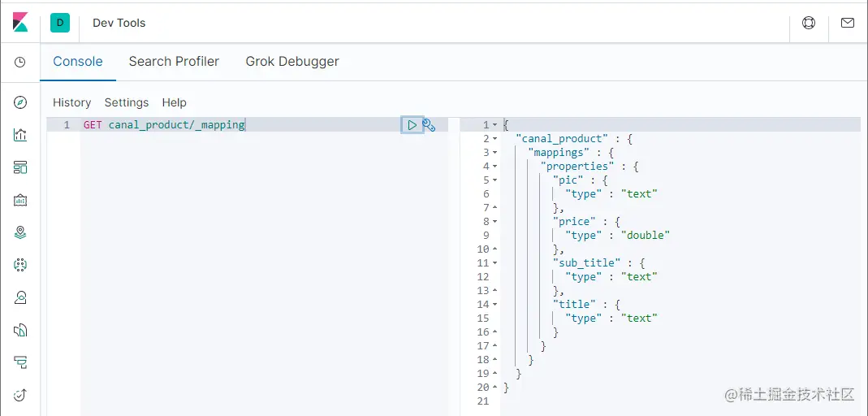Open the Dashboard icon in sidebar

[20, 167]
